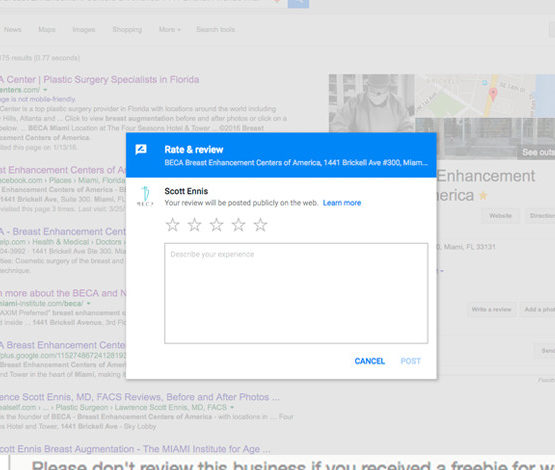The height and width of the screenshot is (470, 555).
Task: Select the first star rating
Action: (173, 225)
